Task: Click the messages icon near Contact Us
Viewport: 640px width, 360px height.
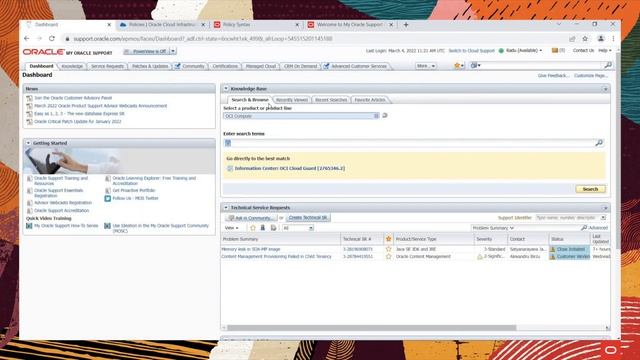Action: coord(555,51)
